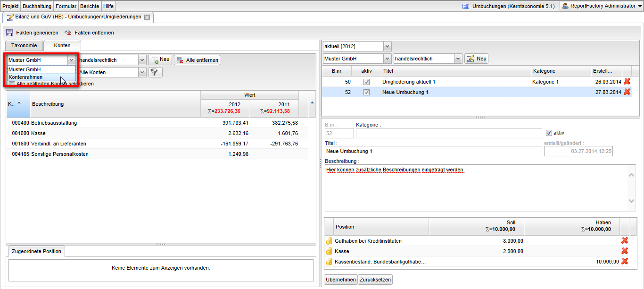Select the Zugeordnete Position tab

(x=36, y=251)
